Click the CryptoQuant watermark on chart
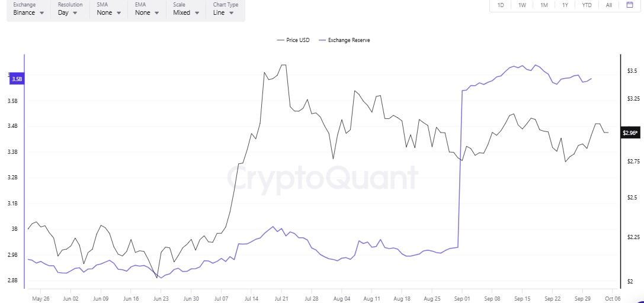644x303 pixels. [323, 176]
